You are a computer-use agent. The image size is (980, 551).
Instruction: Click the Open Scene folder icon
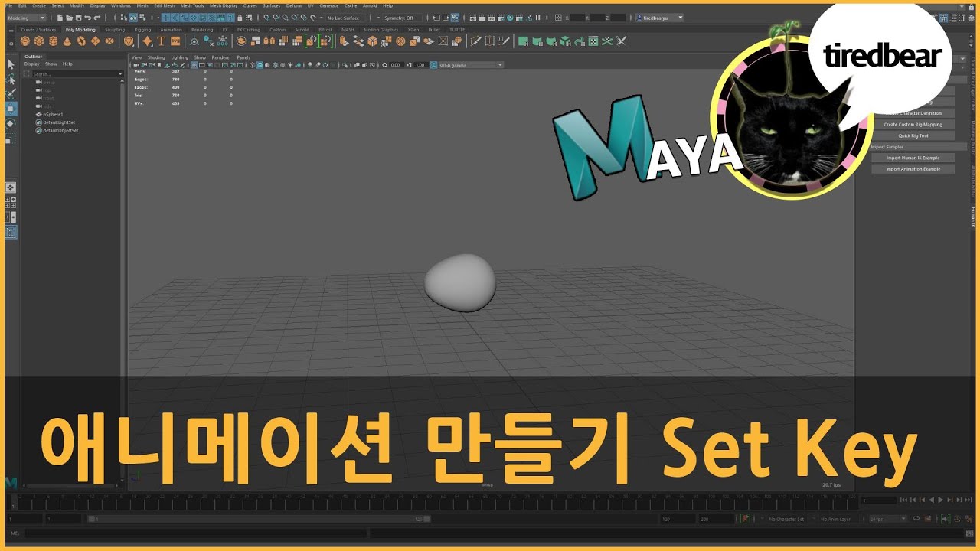(x=69, y=17)
